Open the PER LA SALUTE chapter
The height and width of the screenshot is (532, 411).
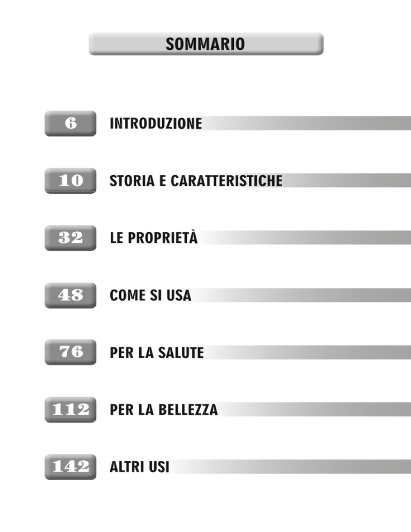pos(157,353)
